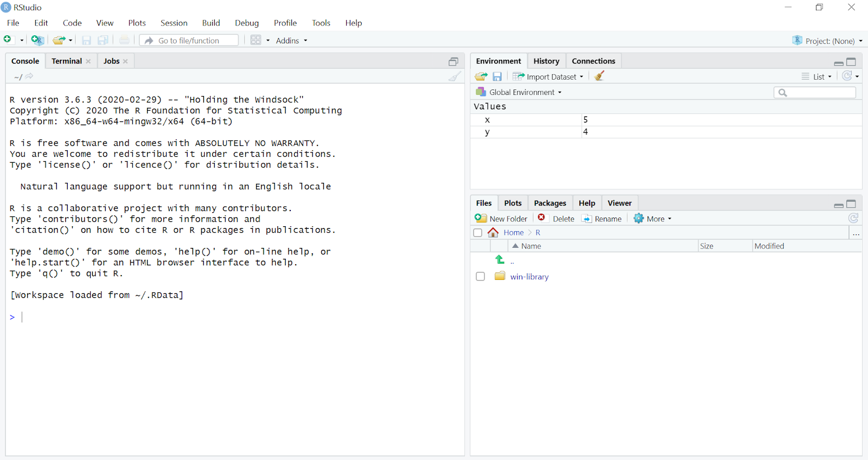Image resolution: width=868 pixels, height=460 pixels.
Task: Click the New Folder button
Action: click(x=501, y=219)
